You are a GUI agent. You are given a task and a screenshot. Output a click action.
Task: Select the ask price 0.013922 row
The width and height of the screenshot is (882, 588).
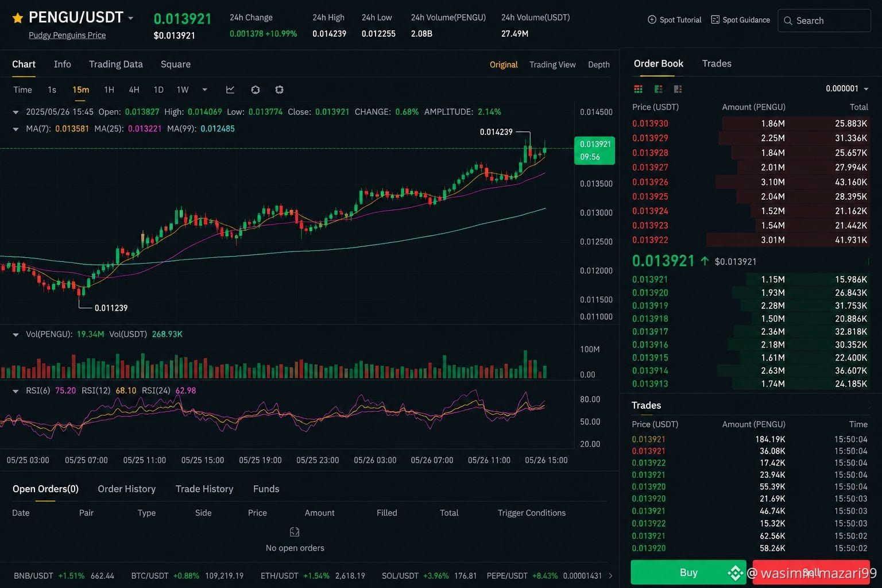click(749, 240)
